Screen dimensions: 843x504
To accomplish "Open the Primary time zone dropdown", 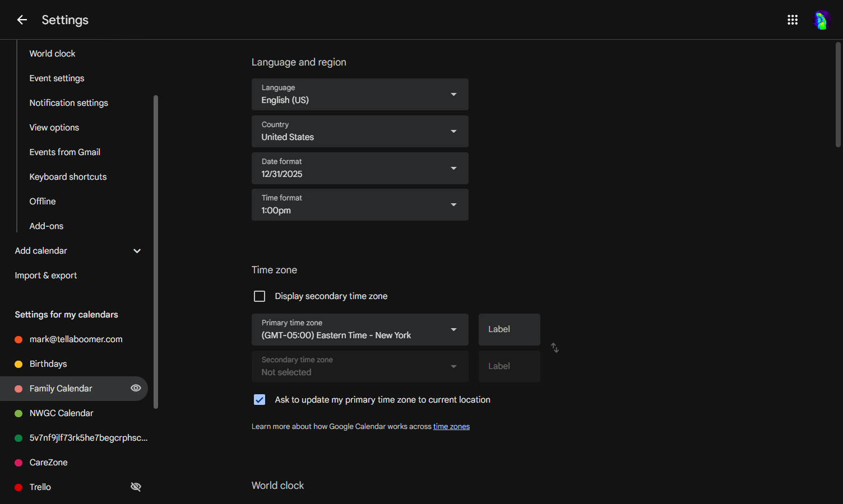I will [360, 329].
